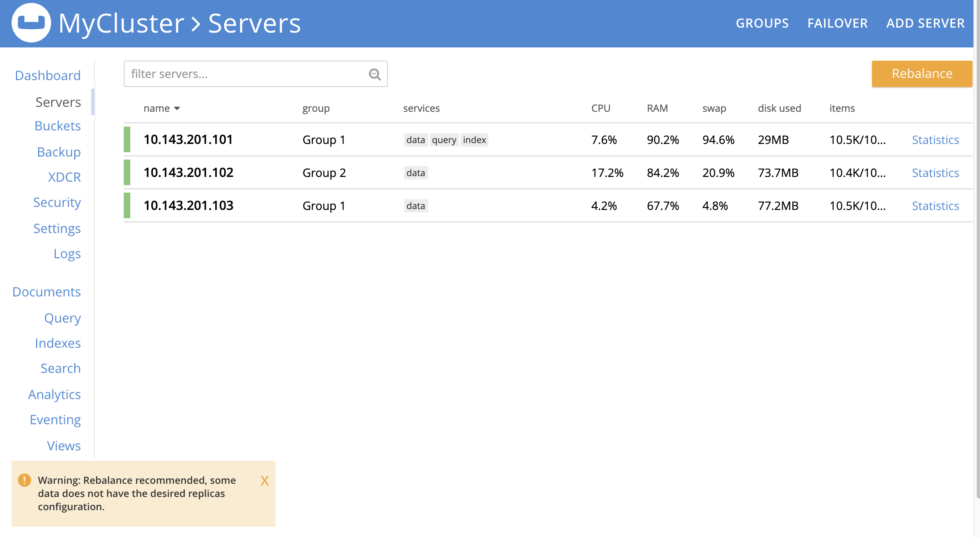Select the Indexes sidebar item

pyautogui.click(x=57, y=342)
